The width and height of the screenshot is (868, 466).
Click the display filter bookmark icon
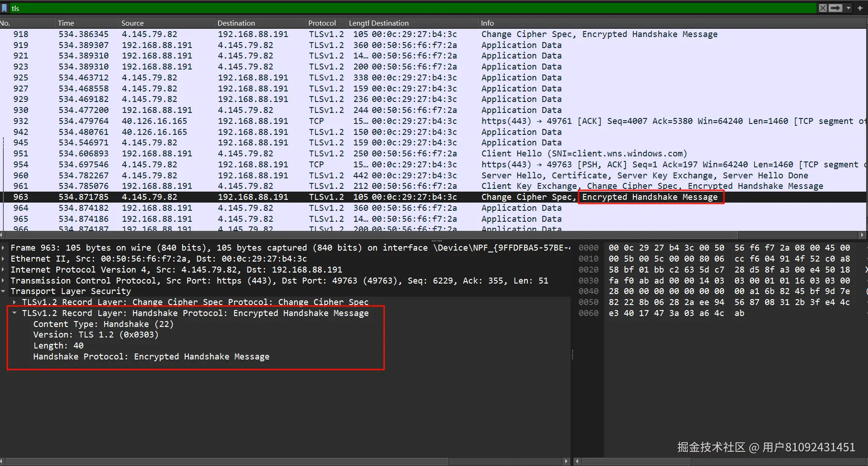5,8
